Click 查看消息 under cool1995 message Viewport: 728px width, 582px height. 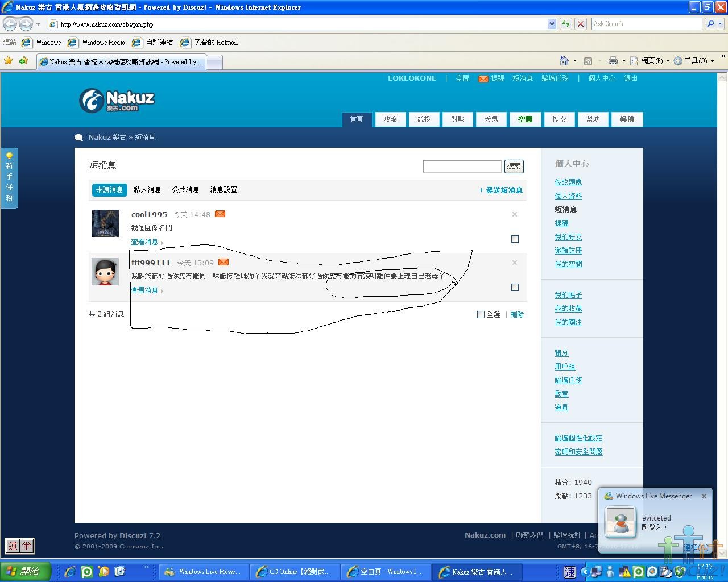coord(144,242)
